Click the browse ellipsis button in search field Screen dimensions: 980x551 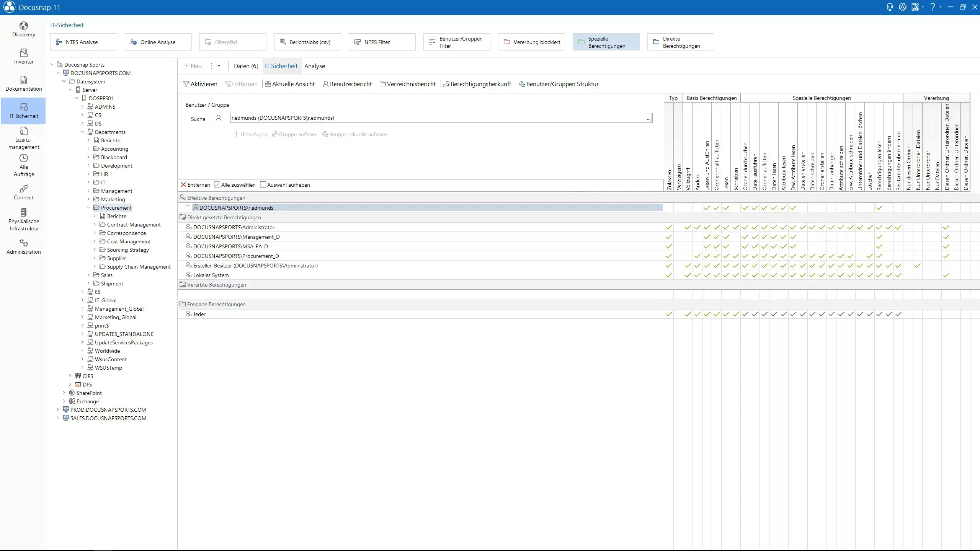tap(648, 118)
